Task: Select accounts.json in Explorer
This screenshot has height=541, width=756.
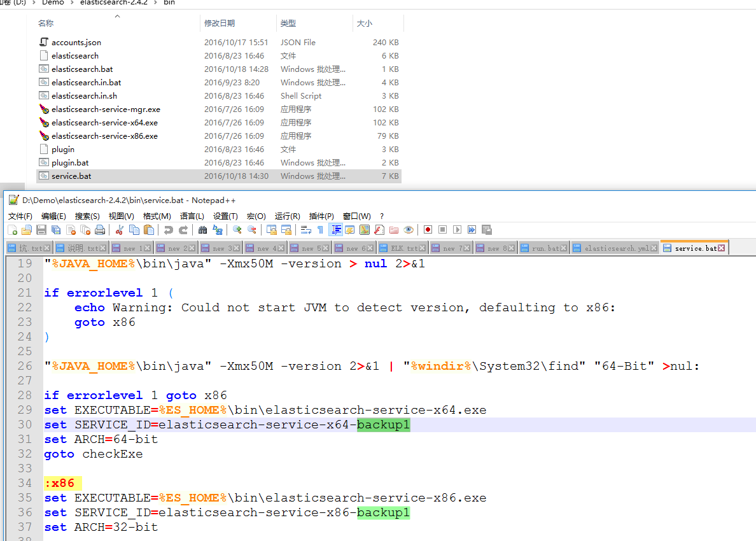Action: coord(76,43)
